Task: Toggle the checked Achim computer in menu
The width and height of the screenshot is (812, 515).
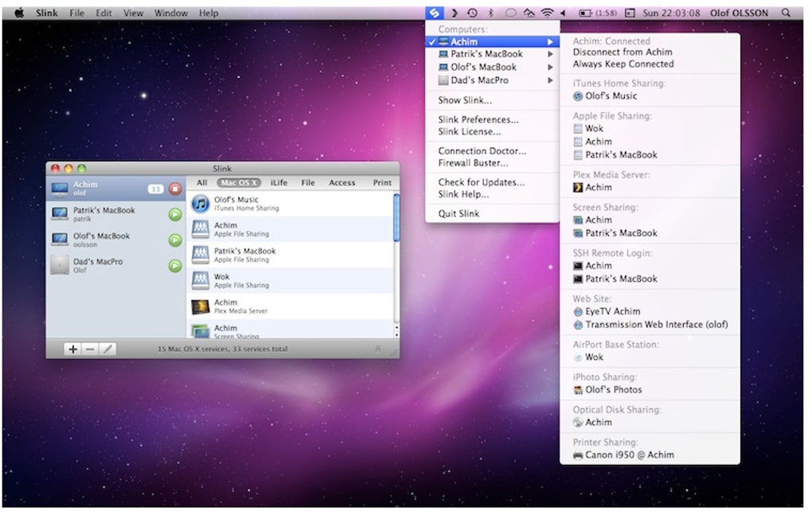Action: (x=464, y=41)
